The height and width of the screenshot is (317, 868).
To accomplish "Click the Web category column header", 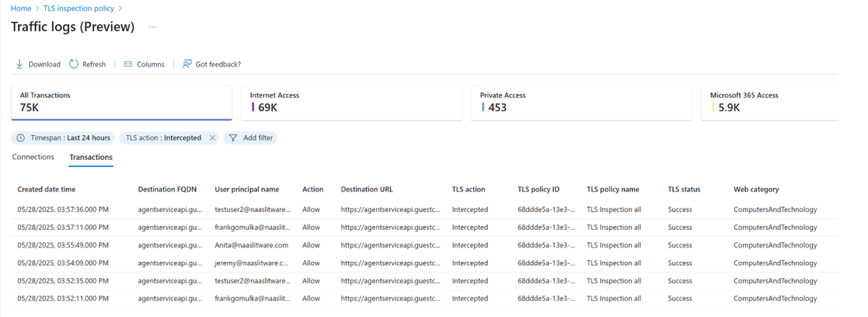I will click(x=756, y=189).
